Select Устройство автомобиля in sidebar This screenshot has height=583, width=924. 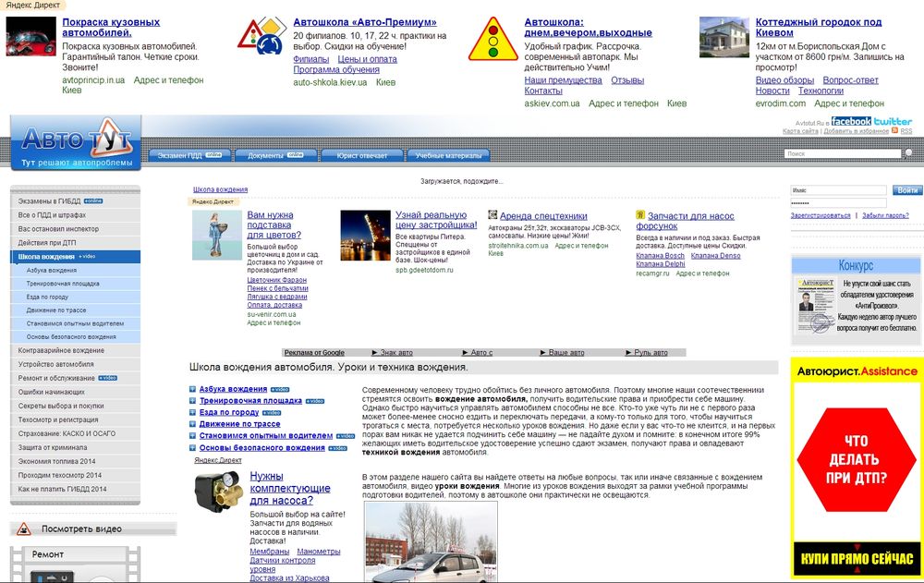[76, 364]
